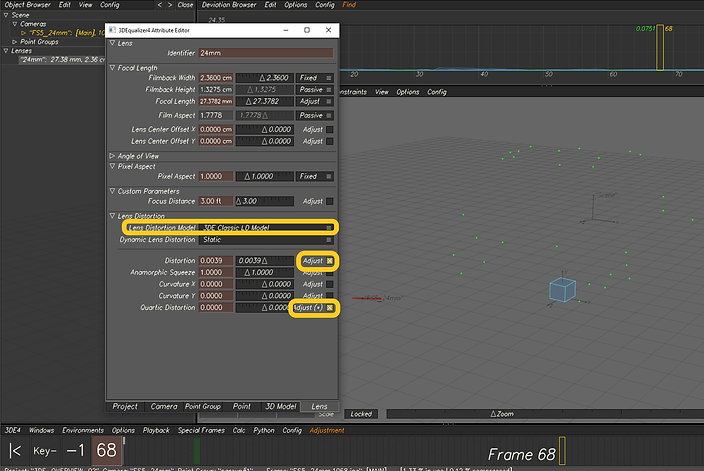Viewport: 704px width, 471px height.
Task: Expand the Angle of View section
Action: 112,156
